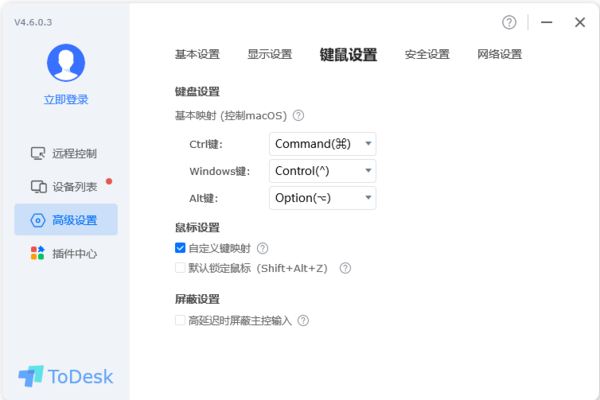Click the plugin center colorful icon

38,253
